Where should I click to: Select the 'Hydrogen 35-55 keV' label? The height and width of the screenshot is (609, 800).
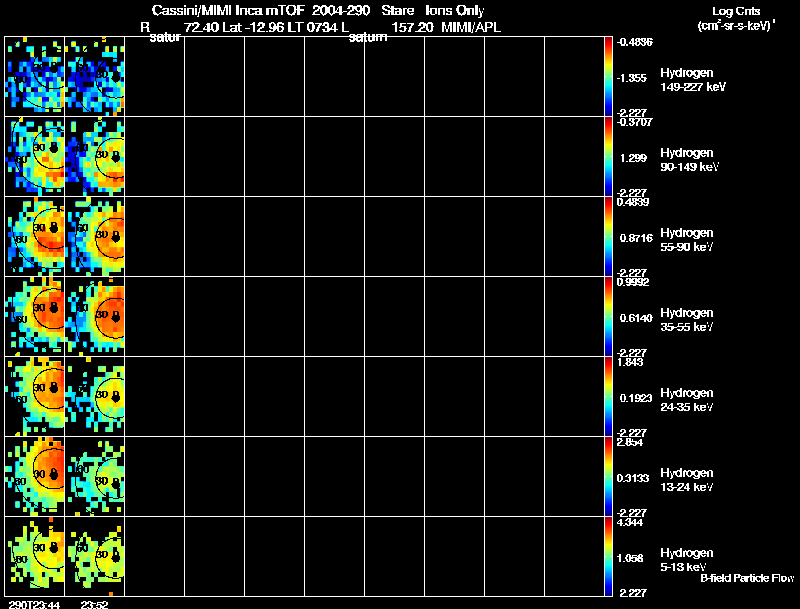pos(687,320)
